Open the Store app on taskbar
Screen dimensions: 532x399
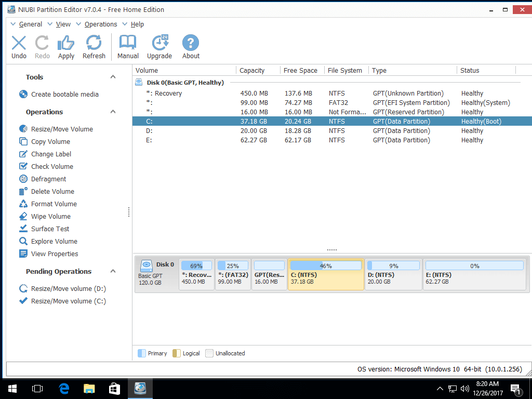pos(114,389)
